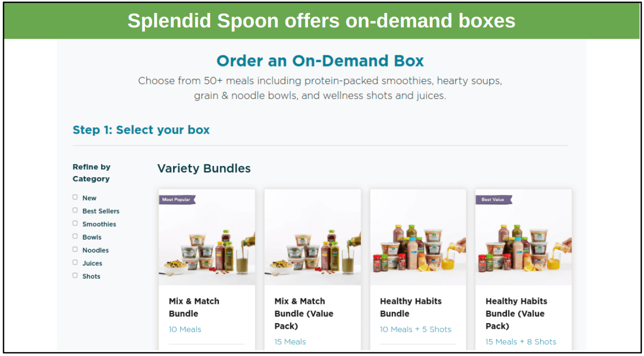Viewport: 644px width, 356px height.
Task: Open the Mix & Match Value Pack image
Action: point(312,237)
